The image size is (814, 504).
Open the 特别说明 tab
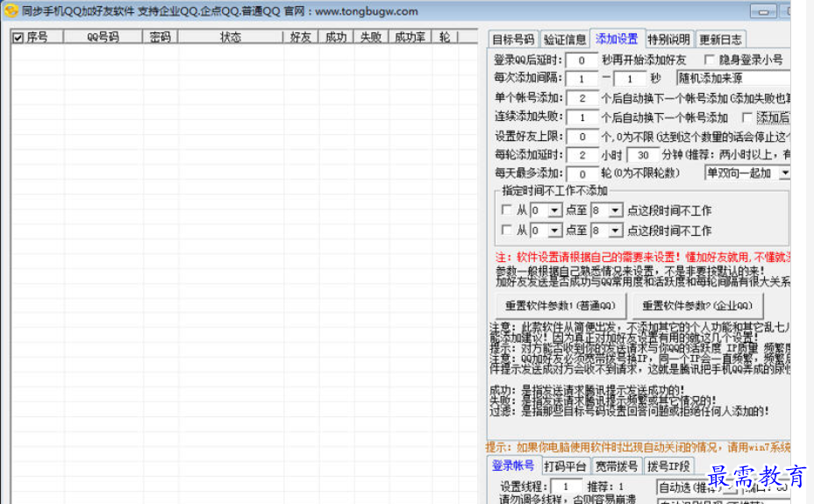pos(668,39)
